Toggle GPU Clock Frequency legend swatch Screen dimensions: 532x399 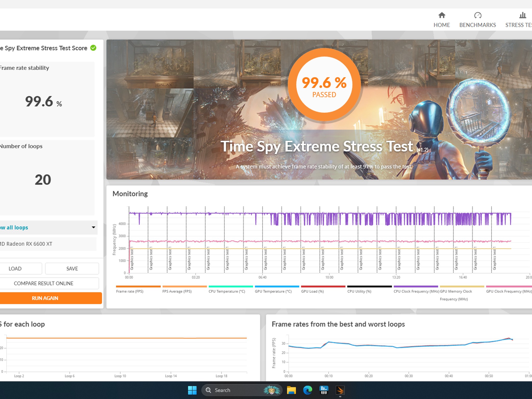pyautogui.click(x=509, y=287)
